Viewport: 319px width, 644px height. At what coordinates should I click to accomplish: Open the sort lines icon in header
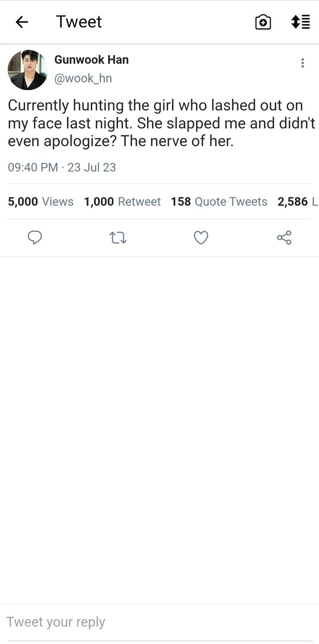point(300,22)
